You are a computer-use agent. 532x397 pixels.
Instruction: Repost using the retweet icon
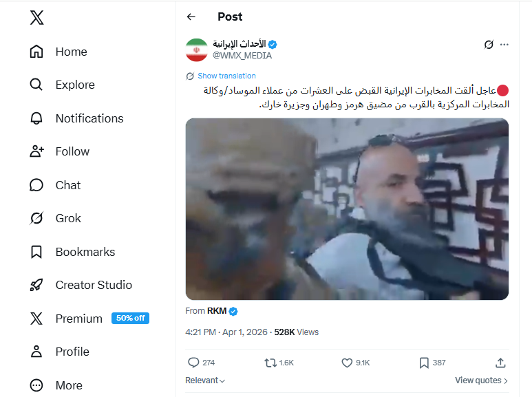pos(270,363)
